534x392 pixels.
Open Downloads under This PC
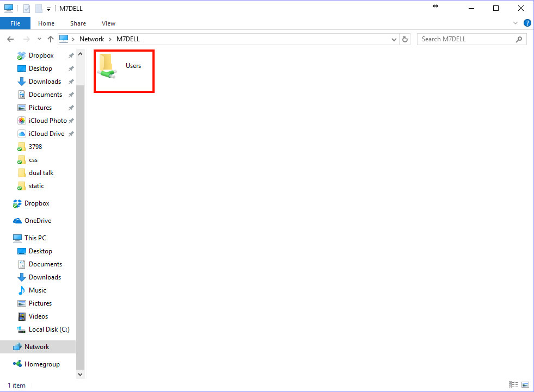[45, 277]
